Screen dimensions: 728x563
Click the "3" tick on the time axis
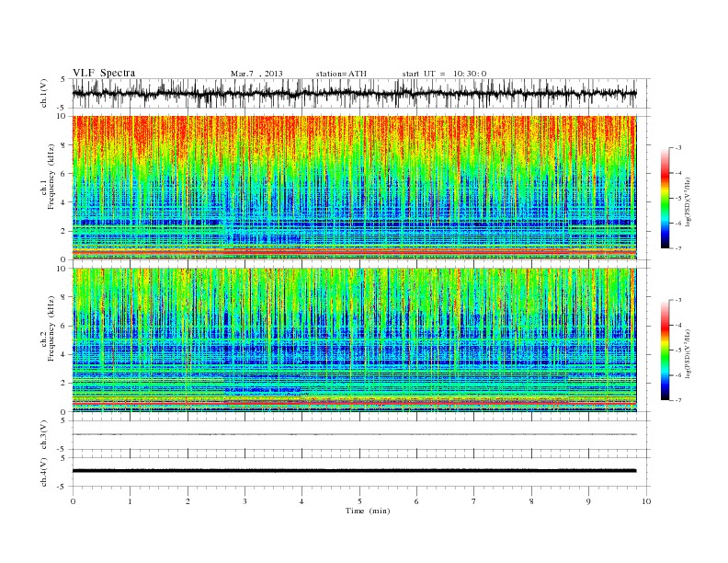245,501
